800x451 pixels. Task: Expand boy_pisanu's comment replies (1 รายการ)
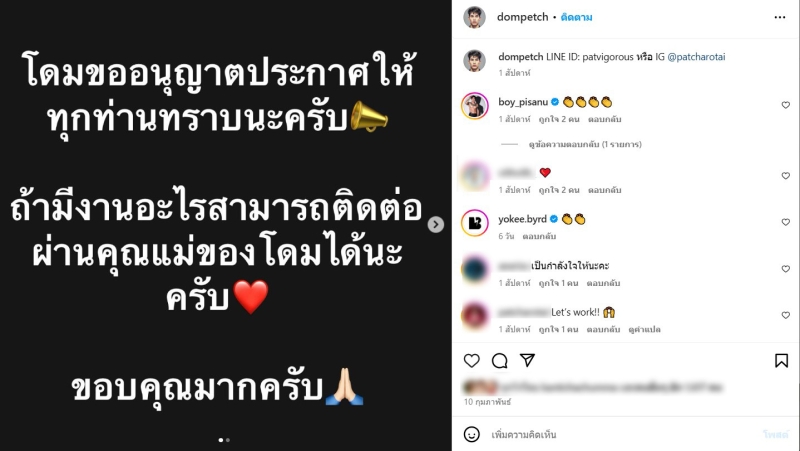click(x=585, y=144)
